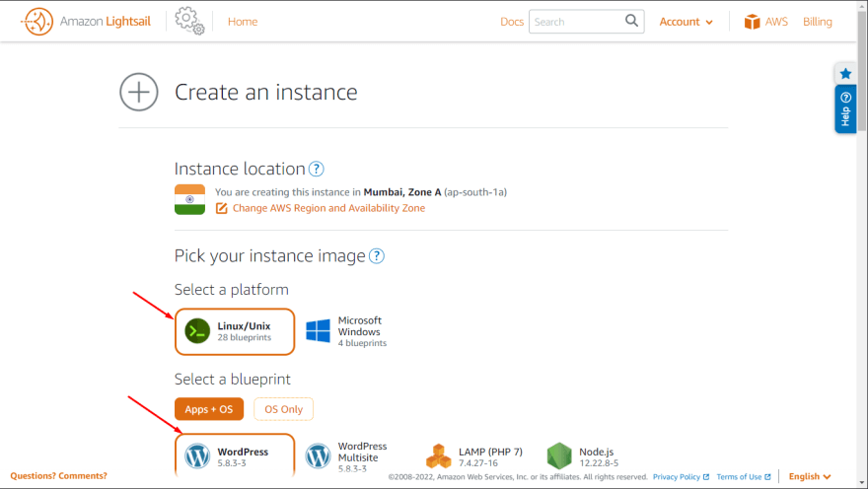Open the Help side panel
This screenshot has height=489, width=868.
[845, 109]
